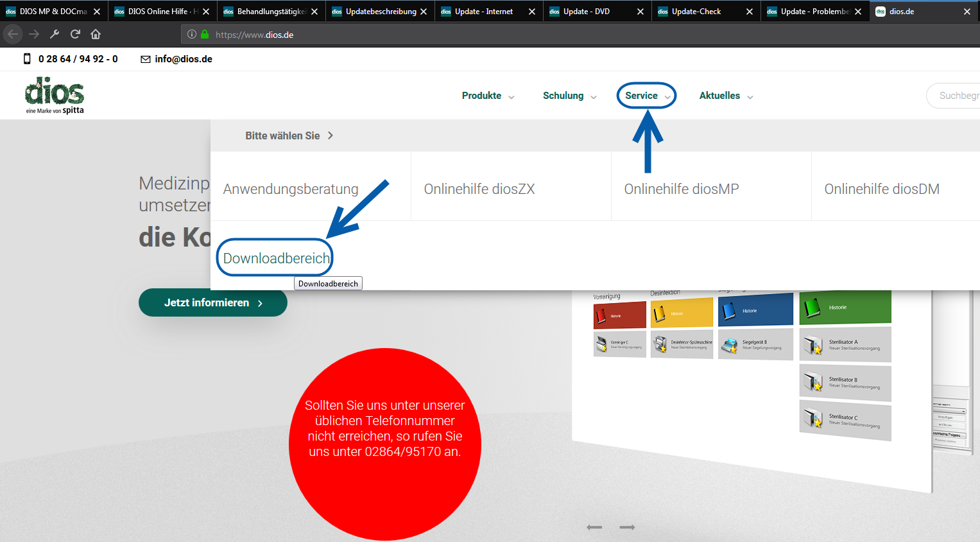Viewport: 980px width, 542px height.
Task: Click phone number 0 28 64 / 94 92 - 0
Action: point(78,59)
